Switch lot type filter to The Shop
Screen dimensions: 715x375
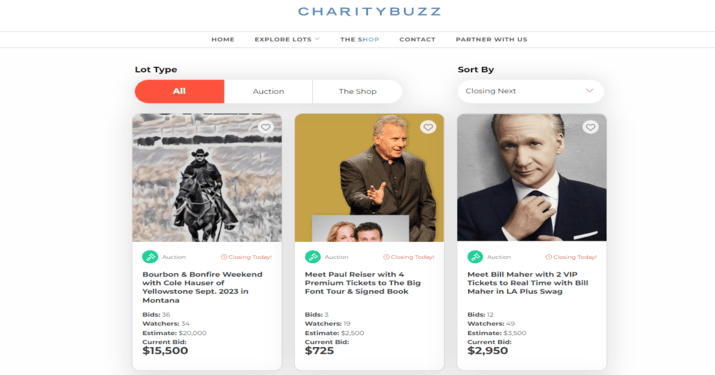358,91
